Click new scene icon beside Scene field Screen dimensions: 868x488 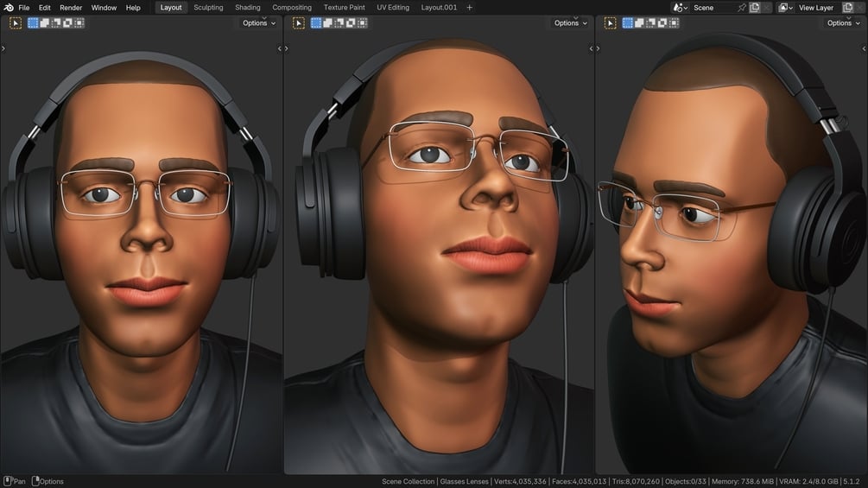755,8
